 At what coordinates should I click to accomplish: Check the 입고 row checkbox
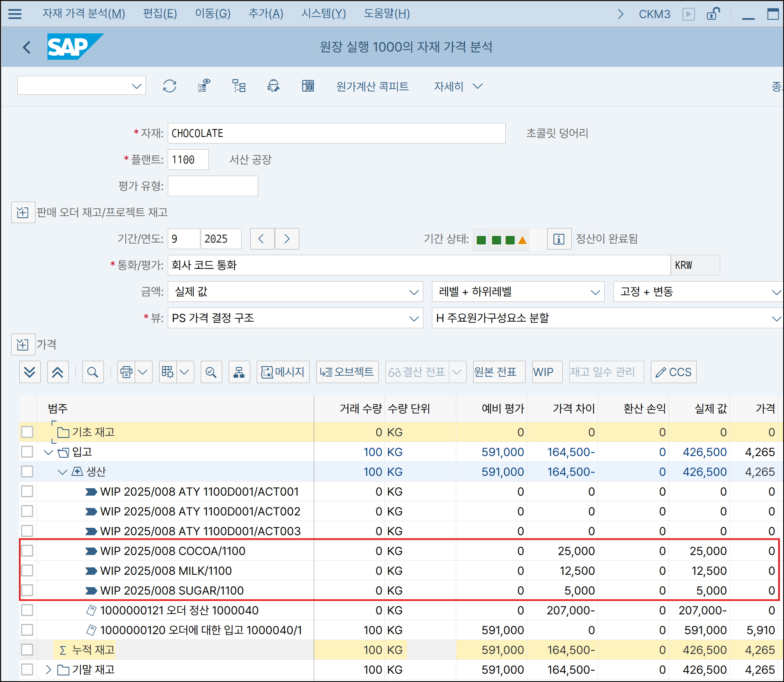click(x=27, y=452)
